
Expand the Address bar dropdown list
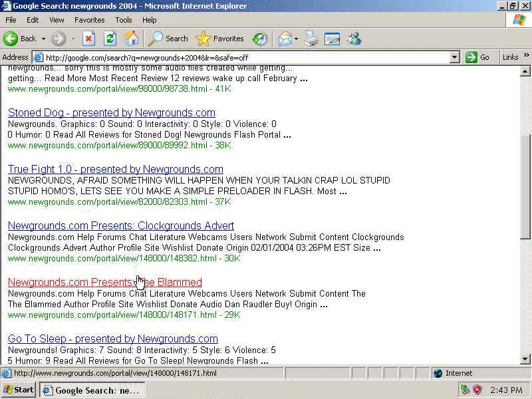(455, 57)
